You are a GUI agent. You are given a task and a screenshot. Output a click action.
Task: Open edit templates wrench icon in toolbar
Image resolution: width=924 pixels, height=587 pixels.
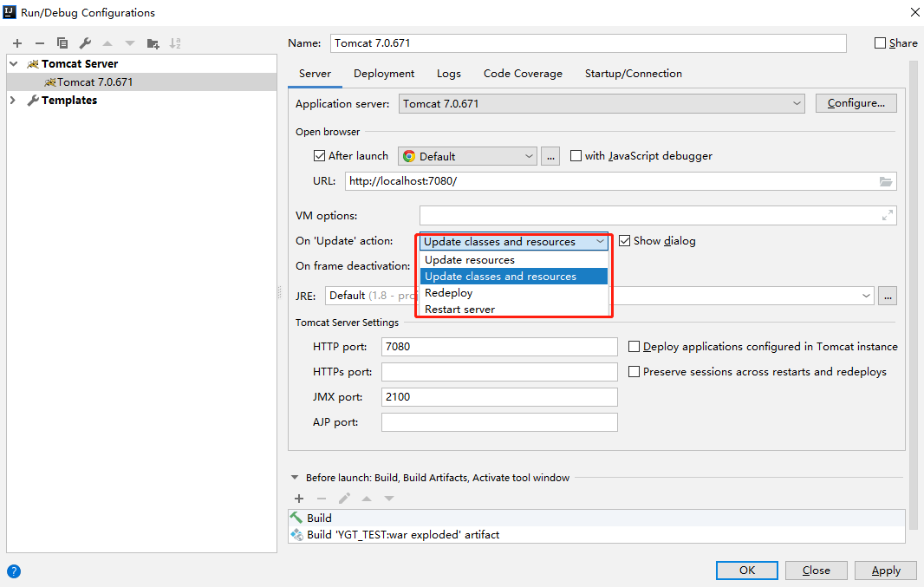[85, 43]
